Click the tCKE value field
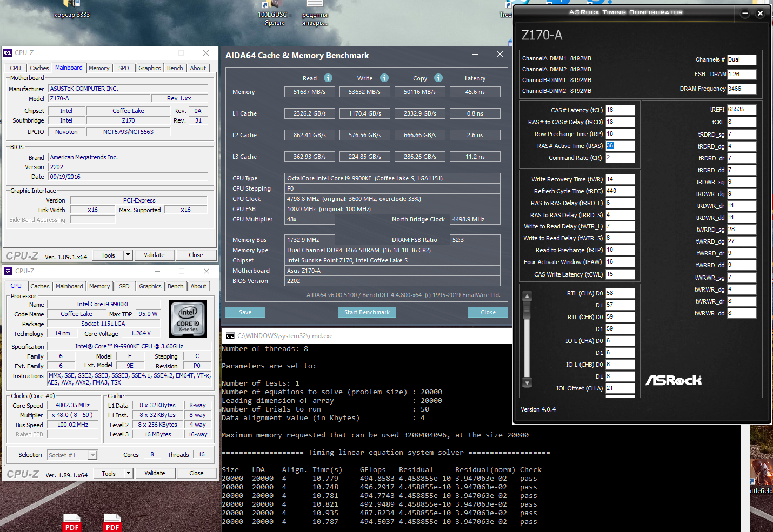 (x=742, y=122)
